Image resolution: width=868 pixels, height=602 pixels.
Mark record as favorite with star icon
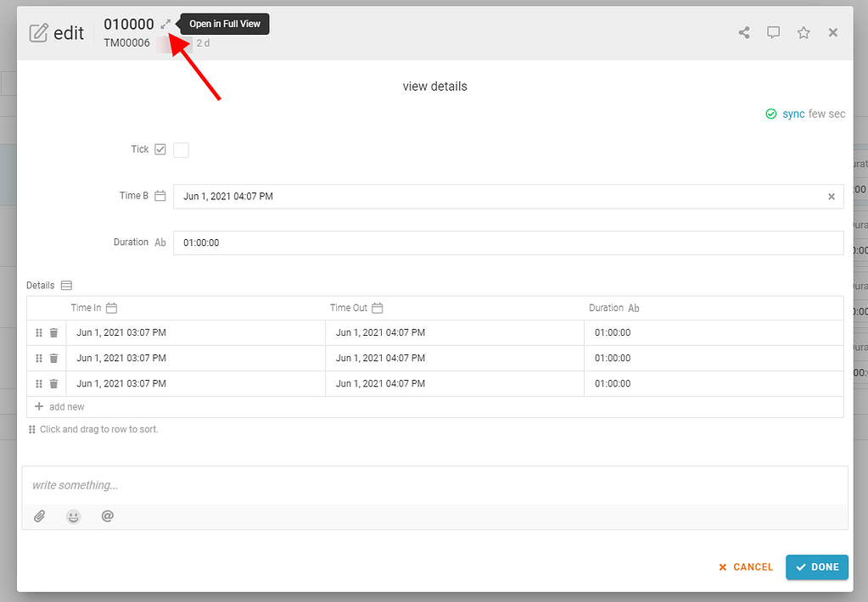[803, 32]
